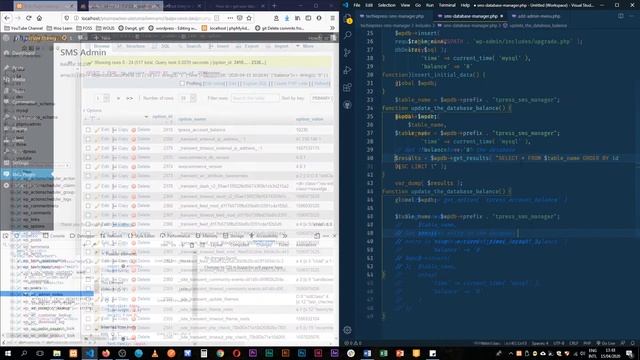The image size is (640, 360).
Task: Open Firefox downloads arrow
Action: pyautogui.click(x=287, y=18)
